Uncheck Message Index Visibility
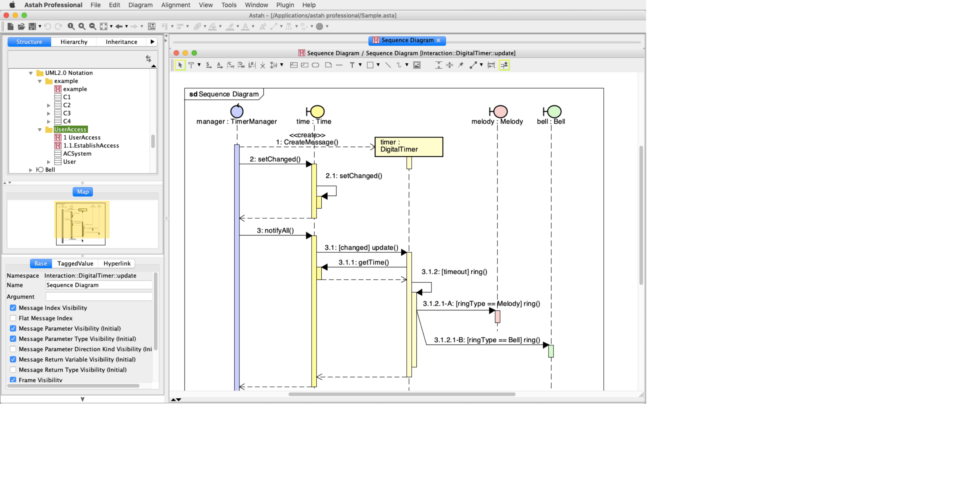This screenshot has width=980, height=478. tap(13, 308)
